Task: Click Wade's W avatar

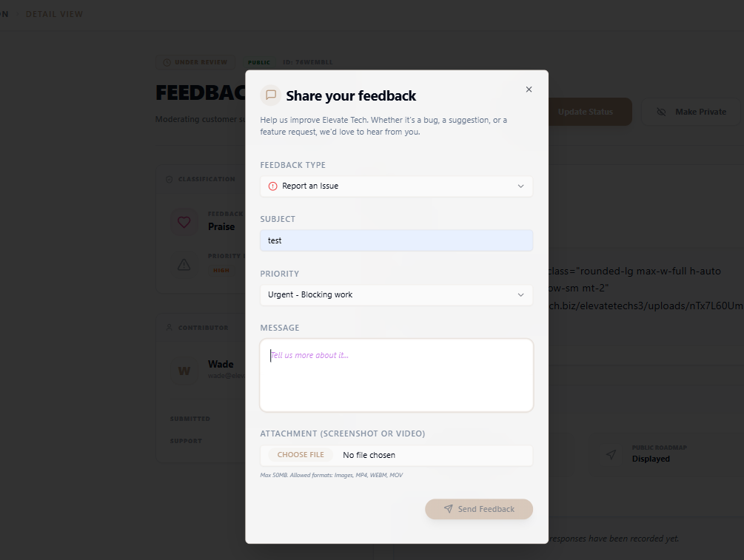Action: point(184,370)
